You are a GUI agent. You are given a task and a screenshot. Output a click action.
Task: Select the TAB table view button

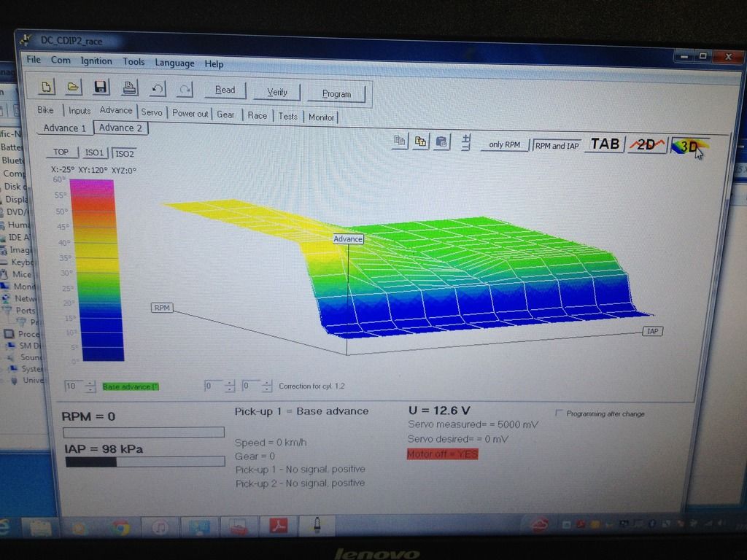tap(605, 144)
